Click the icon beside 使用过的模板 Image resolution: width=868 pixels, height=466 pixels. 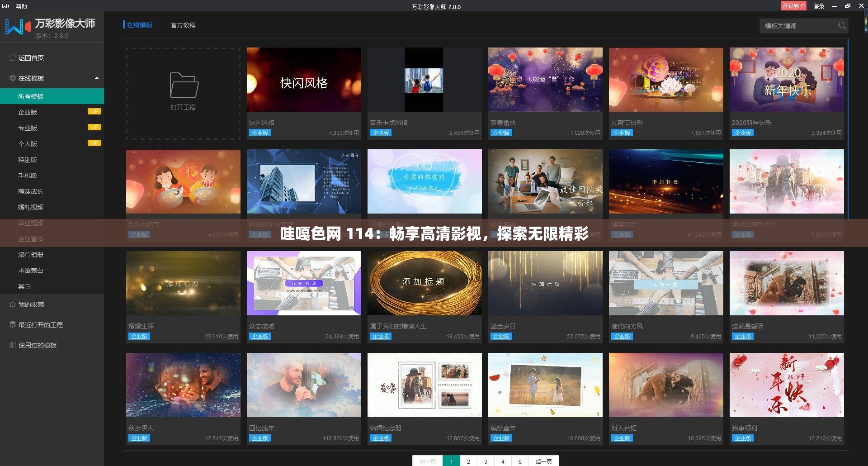12,345
